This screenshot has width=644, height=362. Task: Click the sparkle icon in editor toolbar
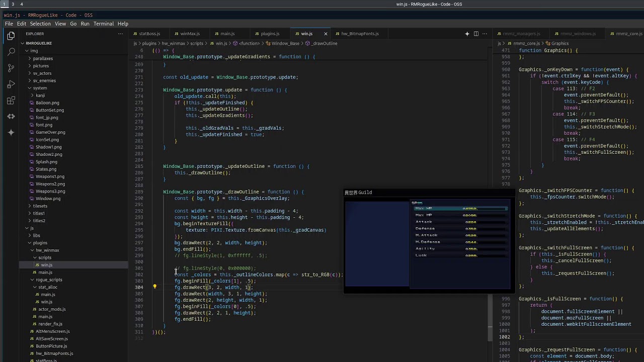(x=467, y=34)
